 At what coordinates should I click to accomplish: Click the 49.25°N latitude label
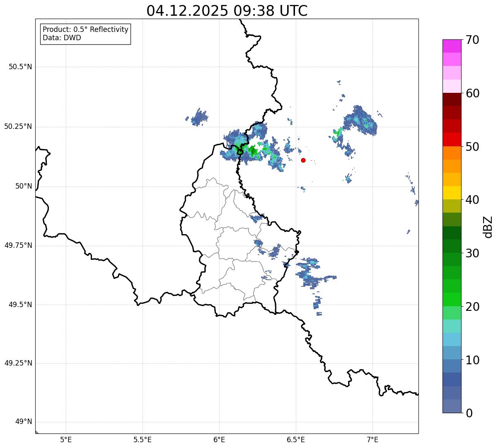click(x=18, y=363)
